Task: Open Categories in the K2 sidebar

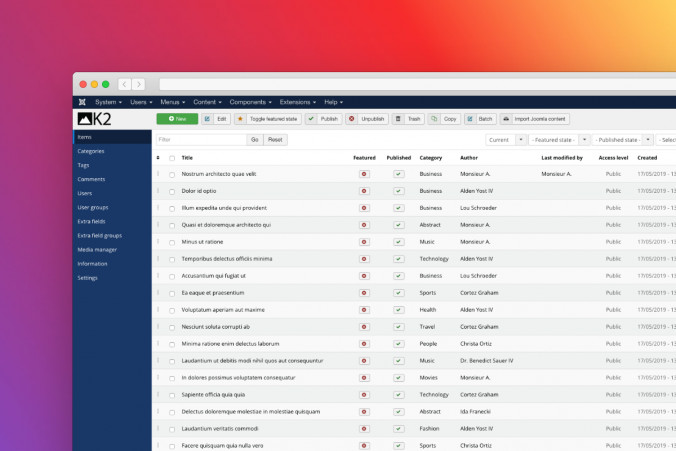Action: [x=91, y=151]
